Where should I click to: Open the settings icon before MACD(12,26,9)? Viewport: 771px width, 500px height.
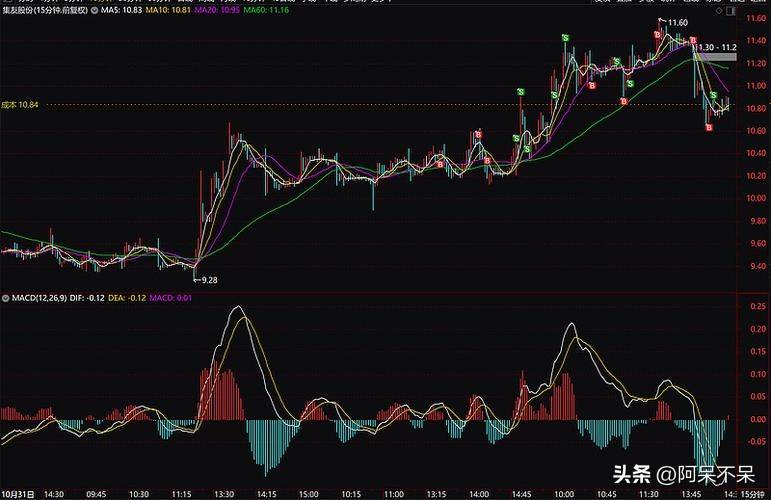tap(5, 298)
